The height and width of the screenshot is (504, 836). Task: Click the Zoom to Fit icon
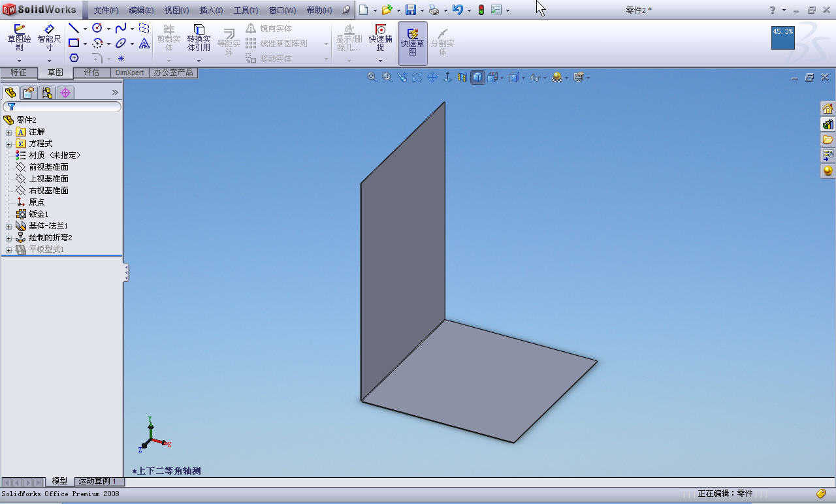click(372, 77)
